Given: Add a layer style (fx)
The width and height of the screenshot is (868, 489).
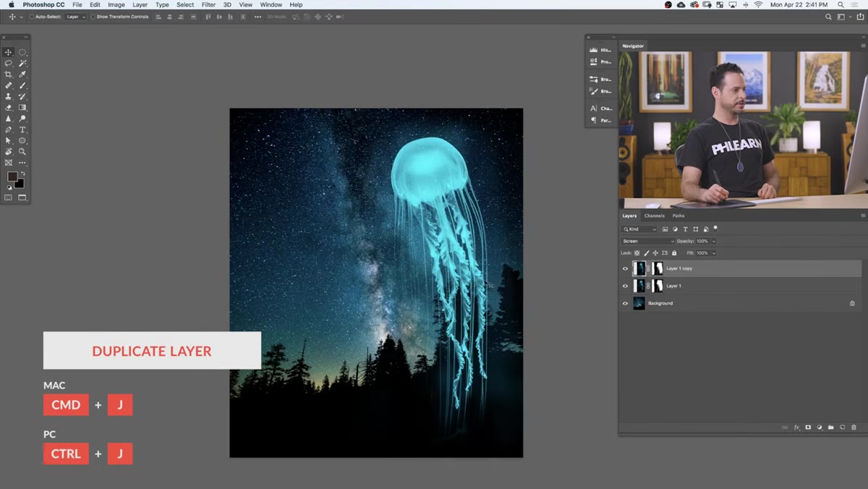Looking at the screenshot, I should tap(796, 428).
